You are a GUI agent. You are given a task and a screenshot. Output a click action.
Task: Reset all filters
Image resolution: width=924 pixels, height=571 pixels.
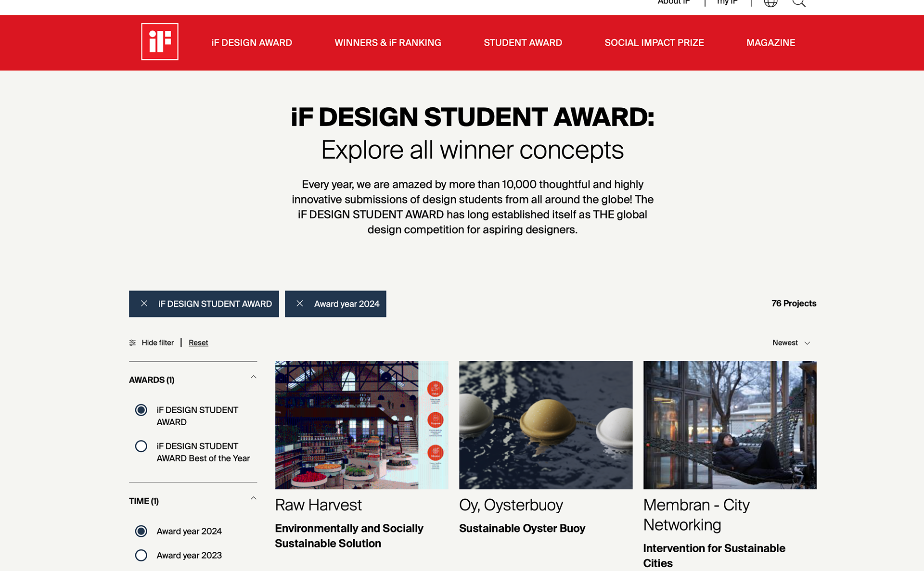pos(198,343)
